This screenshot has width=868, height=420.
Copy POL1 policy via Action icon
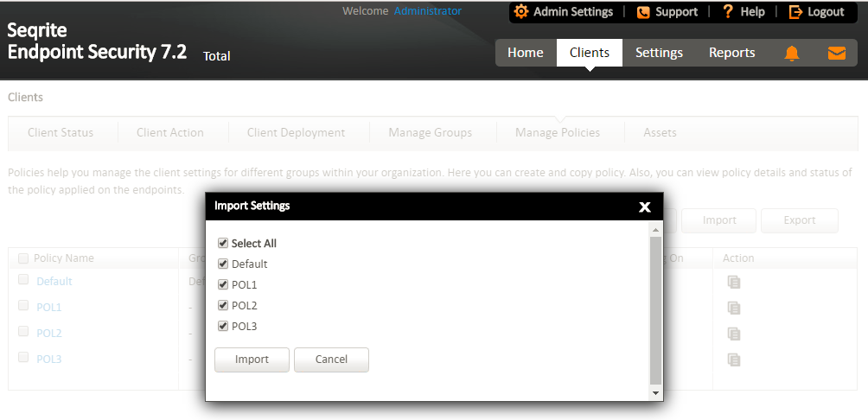(733, 308)
